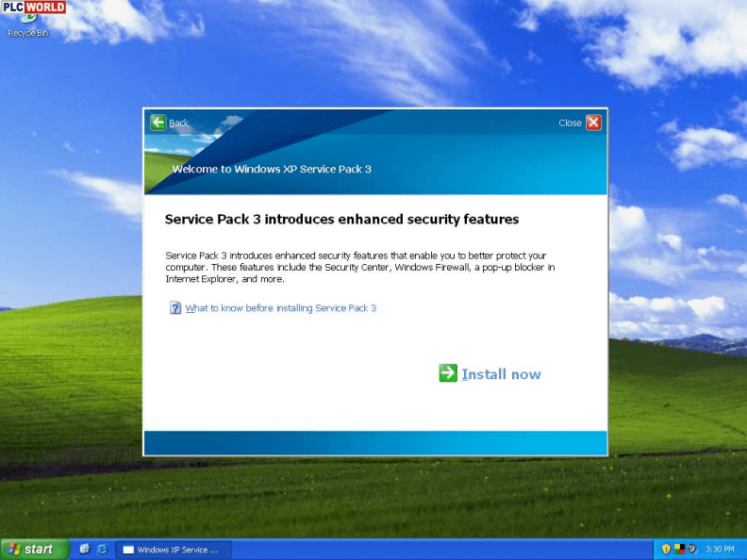747x560 pixels.
Task: Close the Service Pack 3 installer
Action: (593, 123)
